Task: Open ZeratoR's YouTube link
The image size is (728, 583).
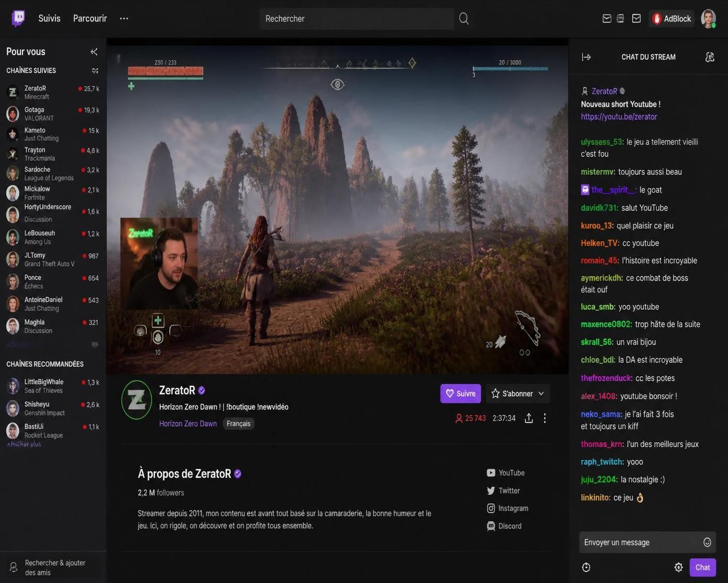Action: [506, 473]
